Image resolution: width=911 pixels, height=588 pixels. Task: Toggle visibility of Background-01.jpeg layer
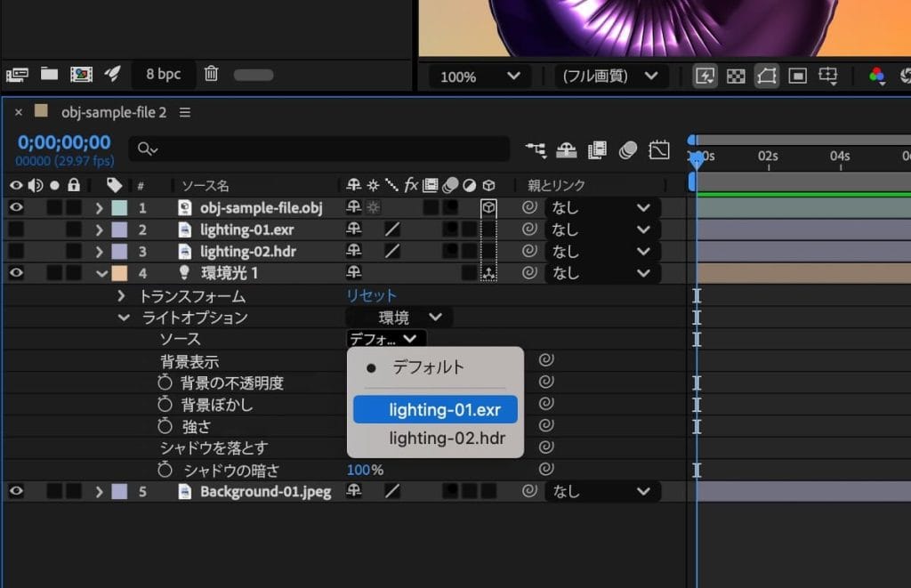(16, 491)
